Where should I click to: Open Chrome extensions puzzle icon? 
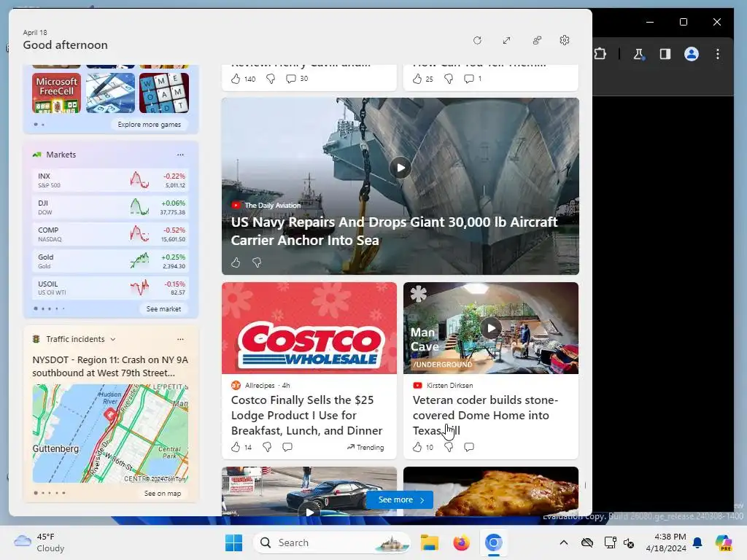pyautogui.click(x=600, y=54)
